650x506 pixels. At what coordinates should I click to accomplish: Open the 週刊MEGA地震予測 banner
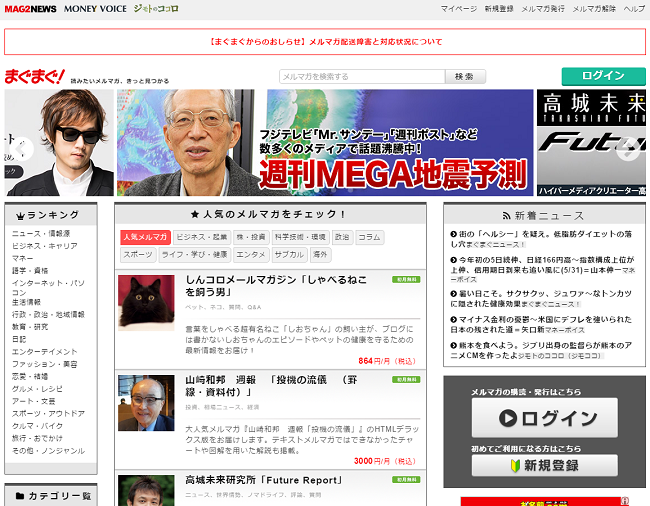tap(325, 143)
